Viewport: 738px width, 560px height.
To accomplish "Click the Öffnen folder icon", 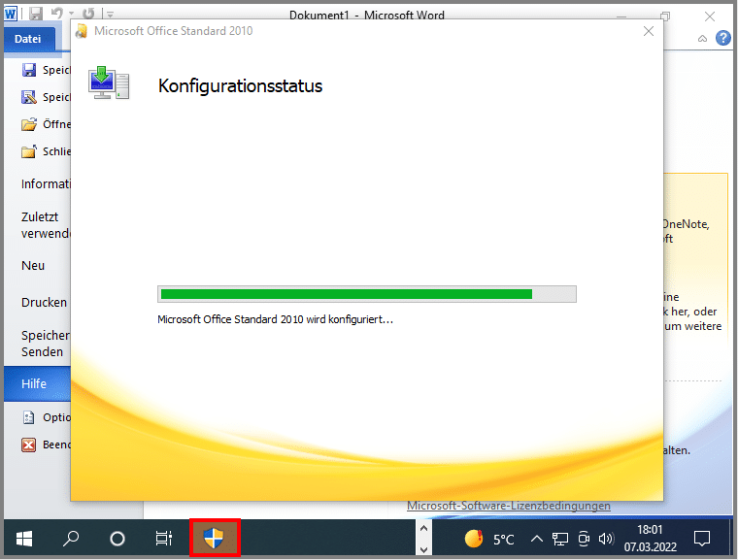I will [29, 124].
